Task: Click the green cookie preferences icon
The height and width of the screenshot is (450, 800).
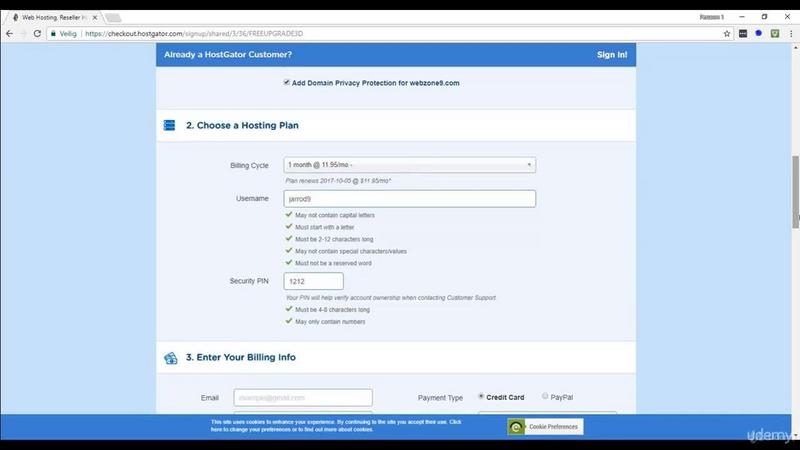Action: pos(516,427)
